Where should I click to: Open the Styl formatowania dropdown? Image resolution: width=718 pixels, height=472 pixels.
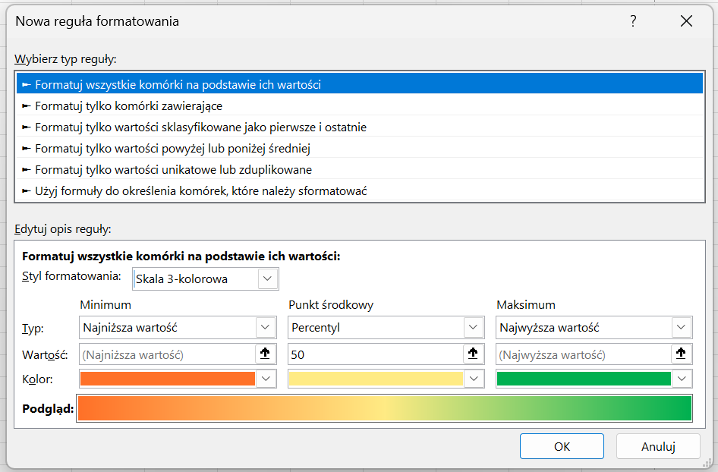point(267,277)
